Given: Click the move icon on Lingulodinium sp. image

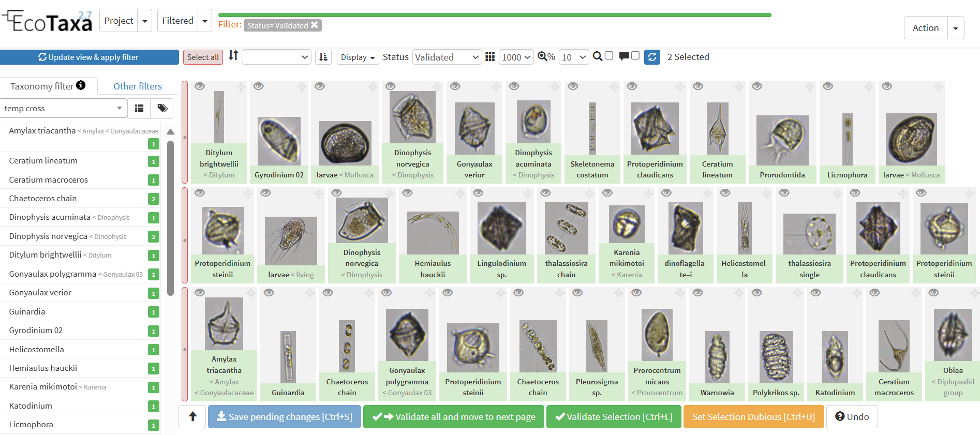Looking at the screenshot, I should point(527,193).
